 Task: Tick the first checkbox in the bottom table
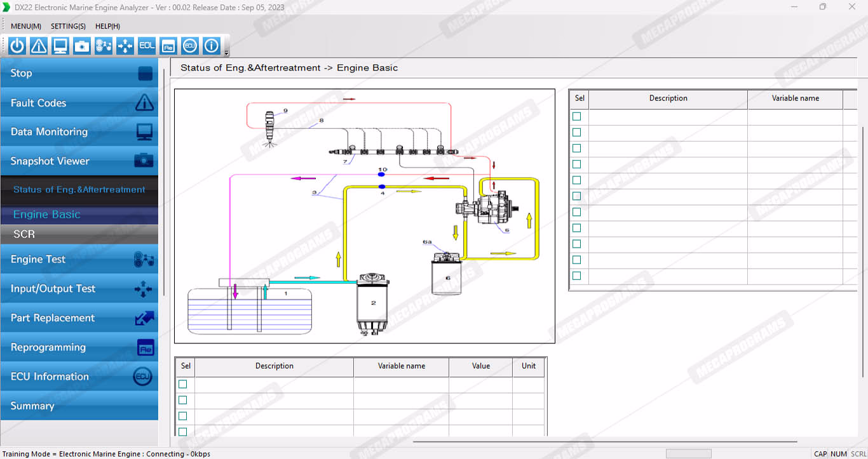[x=183, y=384]
